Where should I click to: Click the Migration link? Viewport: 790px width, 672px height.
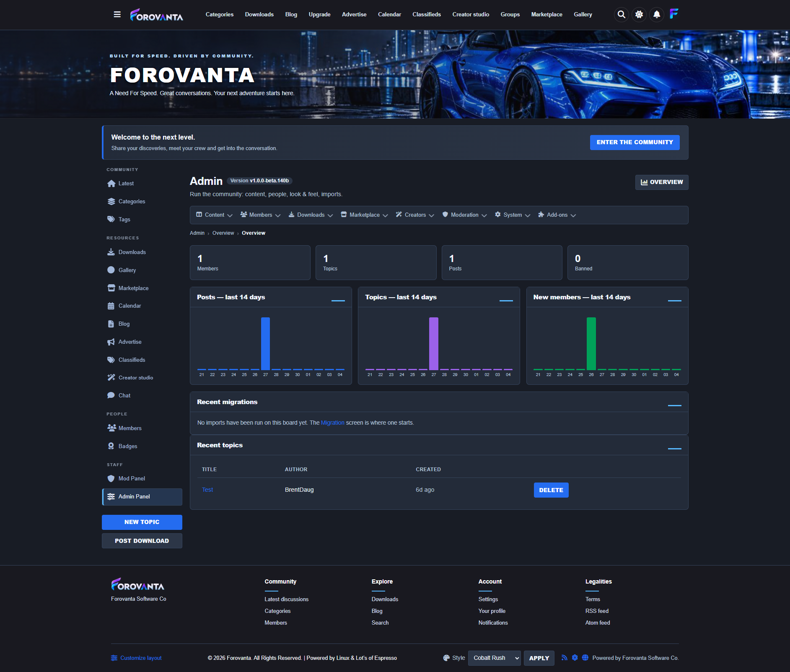click(x=332, y=423)
